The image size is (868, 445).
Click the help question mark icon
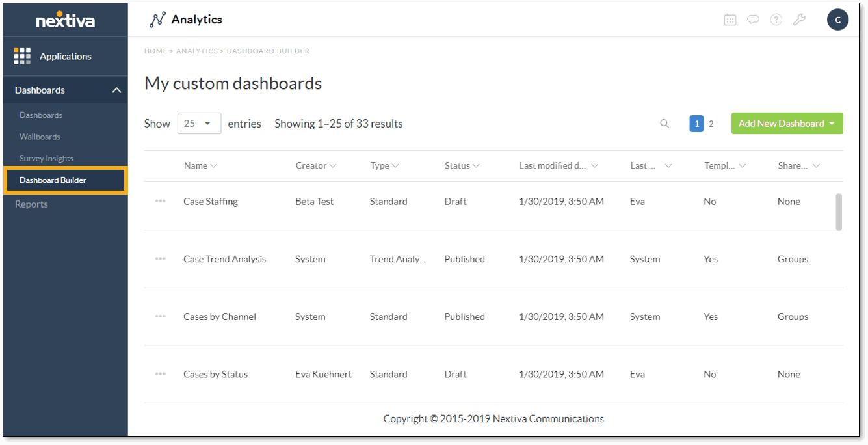pyautogui.click(x=776, y=20)
